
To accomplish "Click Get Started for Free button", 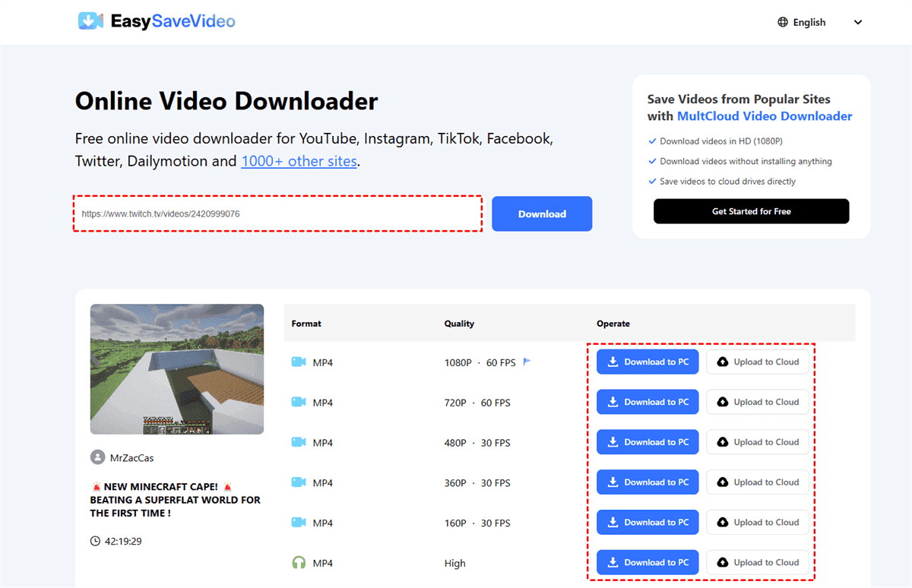I will [x=751, y=211].
